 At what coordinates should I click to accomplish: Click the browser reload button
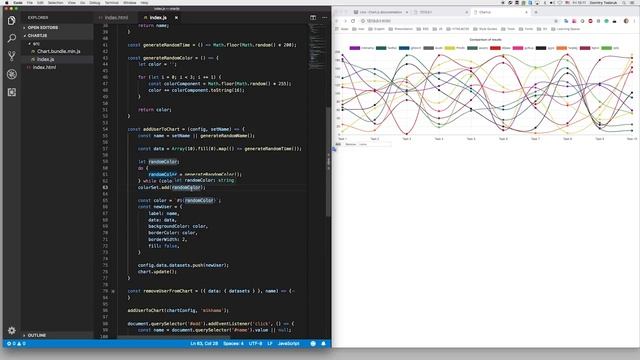click(353, 21)
